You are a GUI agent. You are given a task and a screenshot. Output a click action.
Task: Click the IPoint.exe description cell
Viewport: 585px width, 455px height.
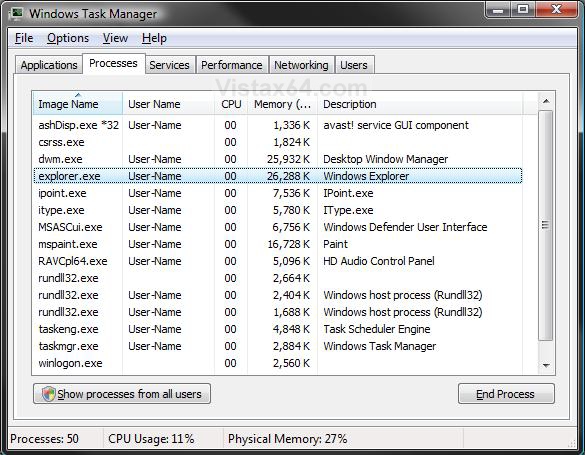pos(348,193)
